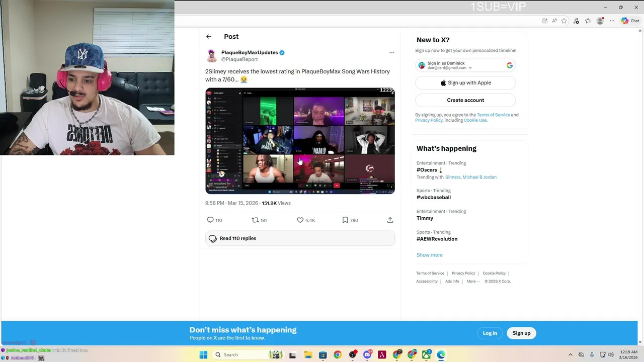Share the post using the share icon
Viewport: 644px width, 362px height.
390,220
